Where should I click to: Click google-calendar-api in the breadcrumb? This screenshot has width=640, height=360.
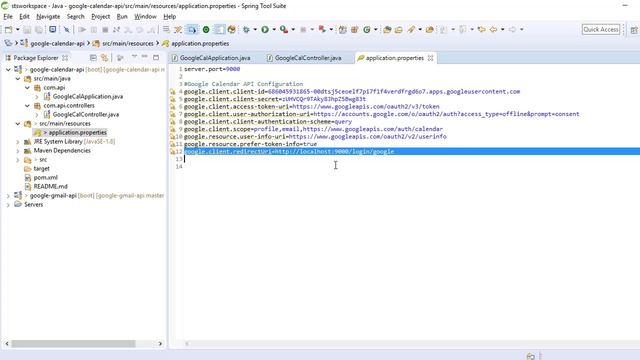[x=57, y=43]
